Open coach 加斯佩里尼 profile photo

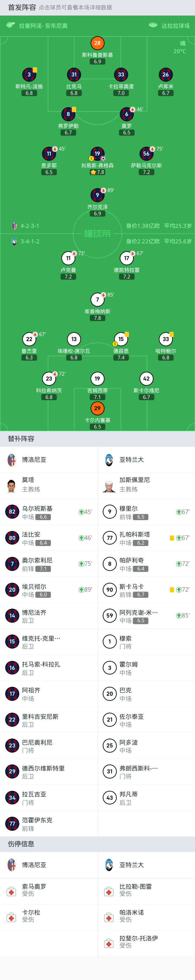[109, 486]
